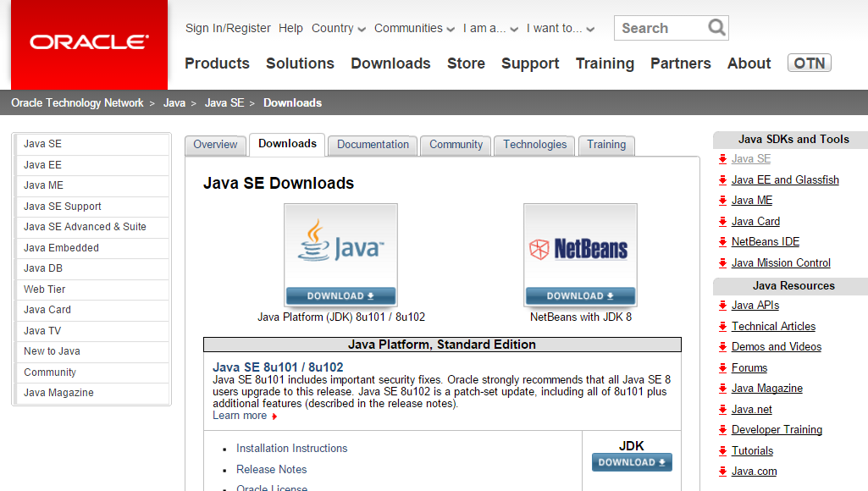The image size is (868, 491).
Task: Open Java Embedded in left sidebar
Action: pos(92,248)
